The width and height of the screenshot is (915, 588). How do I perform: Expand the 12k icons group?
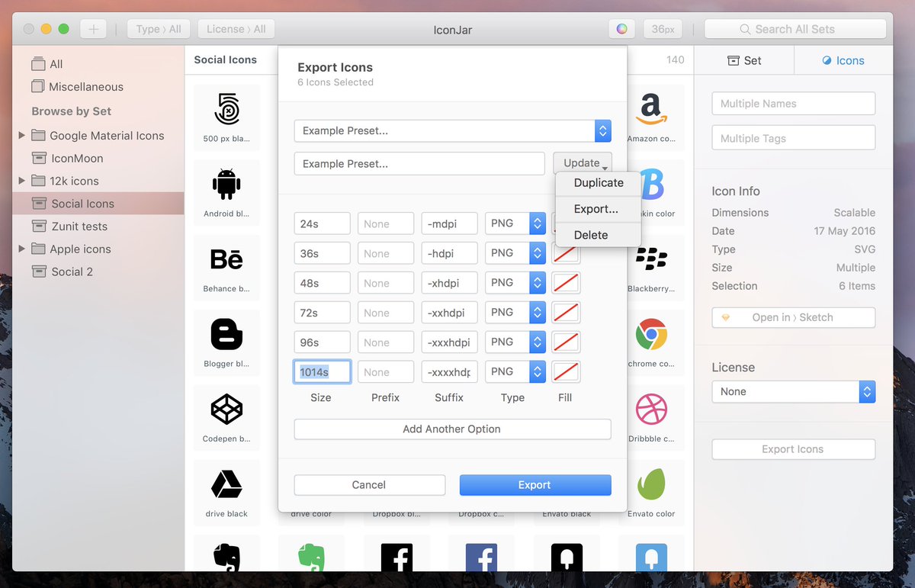pos(21,181)
